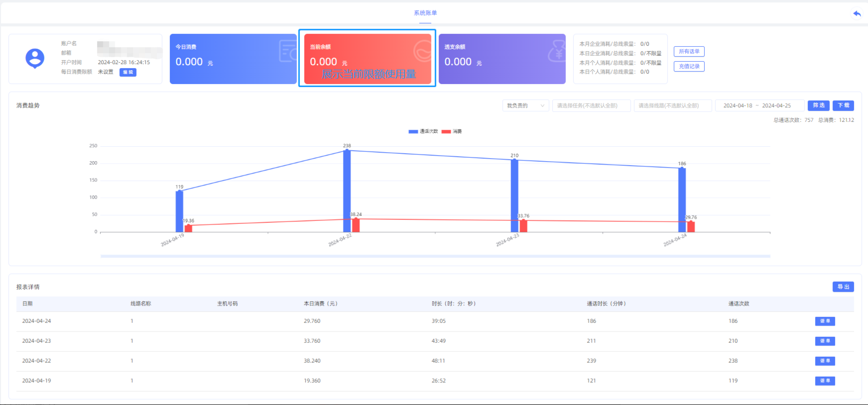This screenshot has height=405, width=868.
Task: Click the chart zoom slider bar below dates
Action: click(435, 256)
